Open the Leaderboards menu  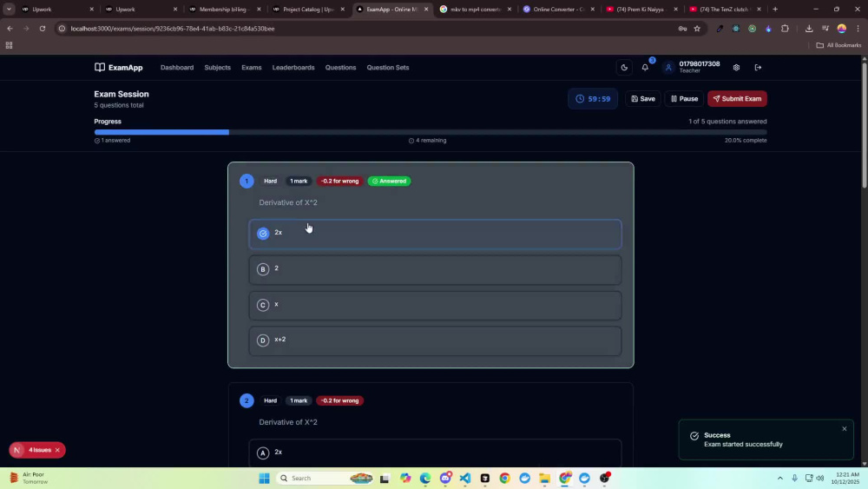pos(293,68)
